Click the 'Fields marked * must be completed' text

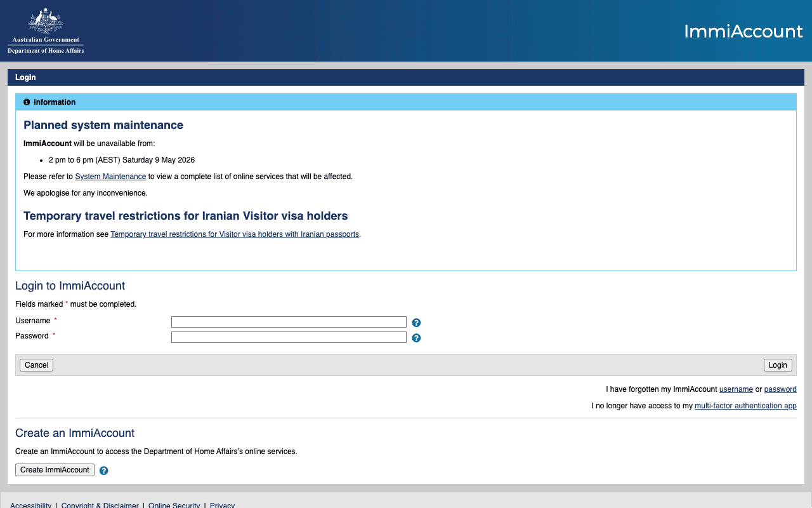pos(76,304)
